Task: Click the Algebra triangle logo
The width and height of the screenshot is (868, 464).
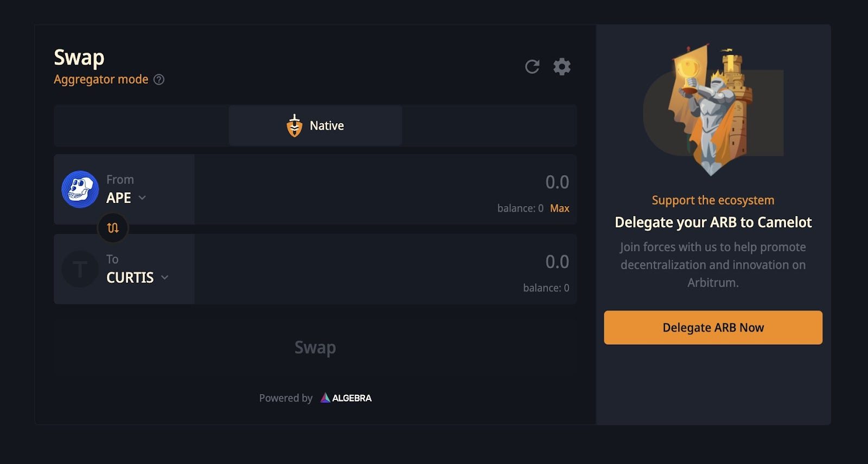Action: 325,398
